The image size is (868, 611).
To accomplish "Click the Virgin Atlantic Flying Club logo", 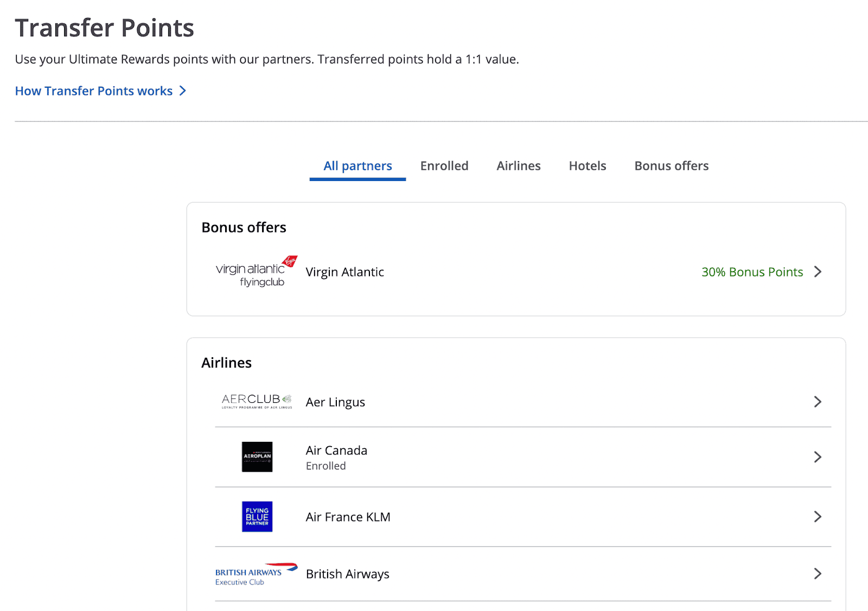I will pos(257,271).
